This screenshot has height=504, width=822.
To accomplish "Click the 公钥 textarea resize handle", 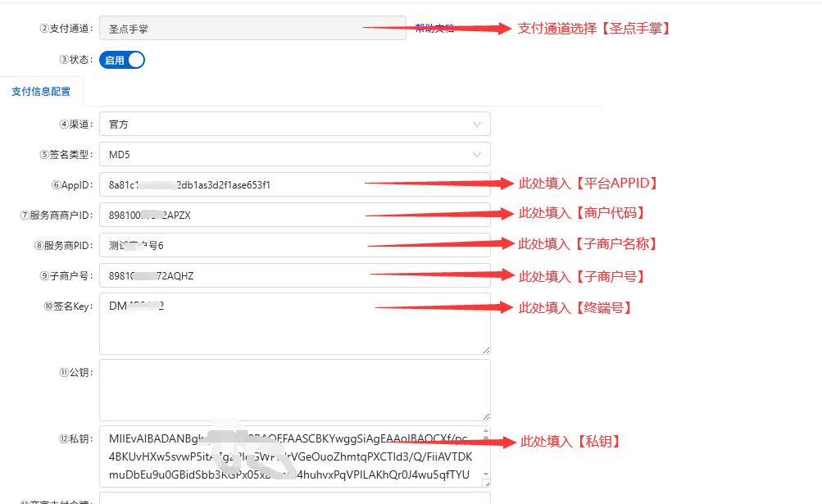I will click(x=486, y=416).
